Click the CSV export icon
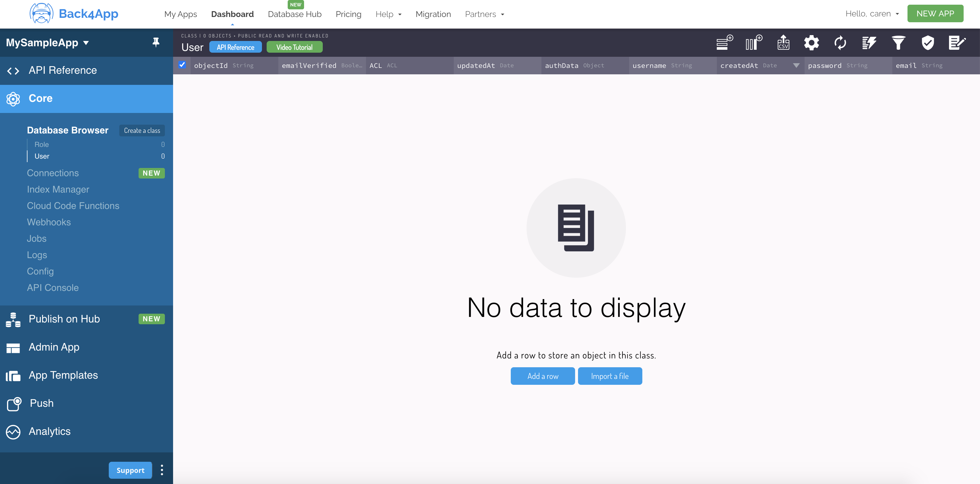Viewport: 980px width, 484px height. (783, 43)
